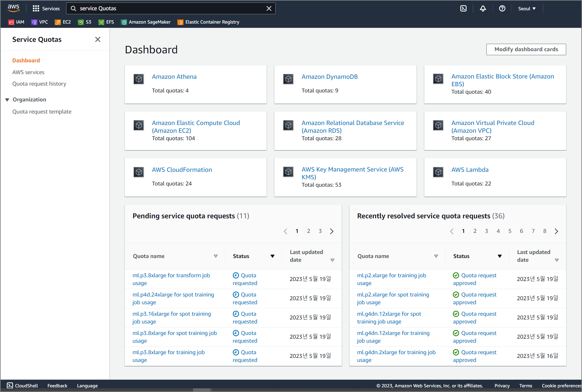
Task: Open the AWS Lambda quotas link
Action: (470, 170)
